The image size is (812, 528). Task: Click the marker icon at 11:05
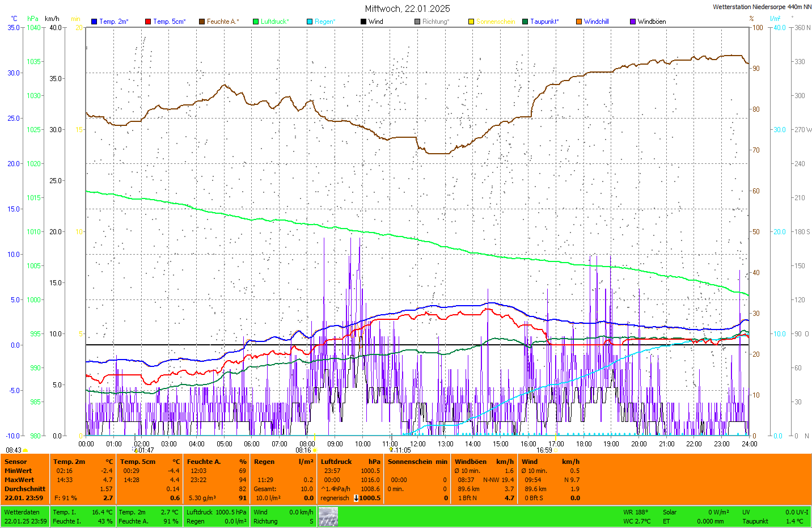point(391,450)
